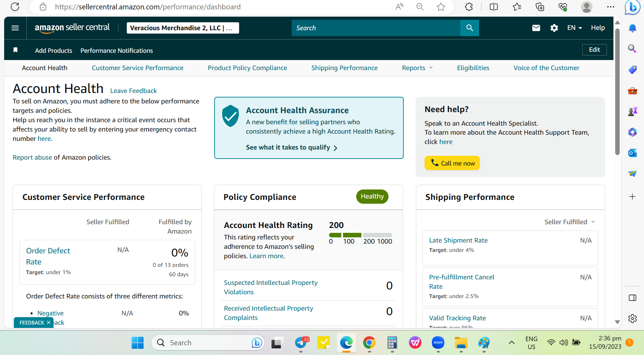Click the search magnifier button
Screen dimensions: 644x355
coord(469,28)
